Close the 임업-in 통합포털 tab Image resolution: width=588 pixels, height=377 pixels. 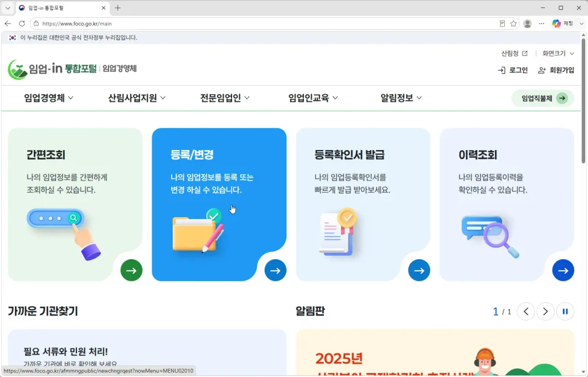point(104,7)
